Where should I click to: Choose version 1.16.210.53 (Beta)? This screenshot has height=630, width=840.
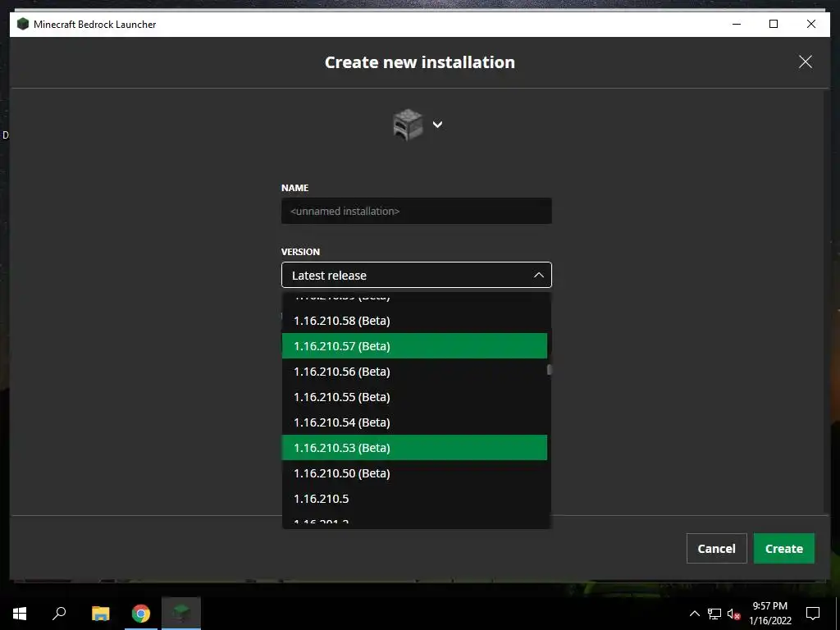[x=414, y=448]
